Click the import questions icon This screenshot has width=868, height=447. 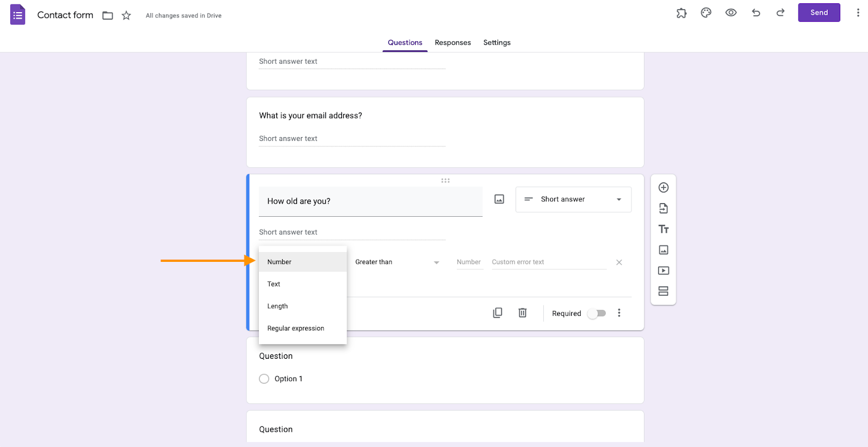tap(664, 209)
